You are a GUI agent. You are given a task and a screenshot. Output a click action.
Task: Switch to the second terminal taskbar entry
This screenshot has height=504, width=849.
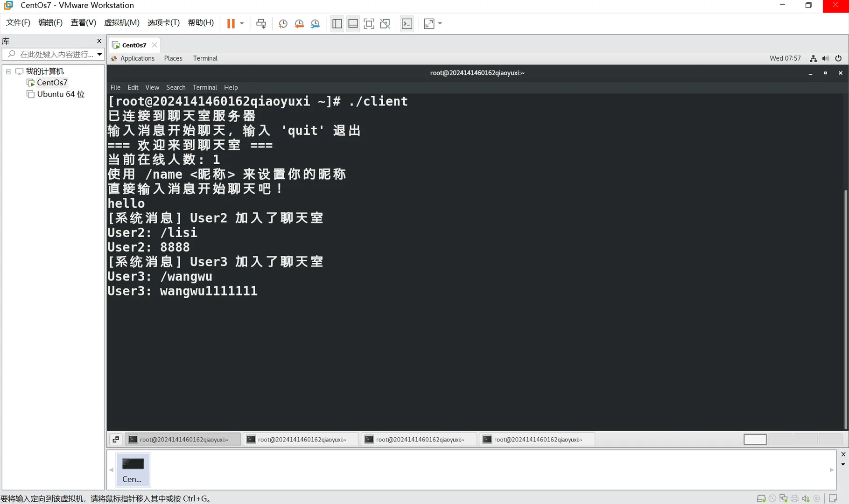301,440
